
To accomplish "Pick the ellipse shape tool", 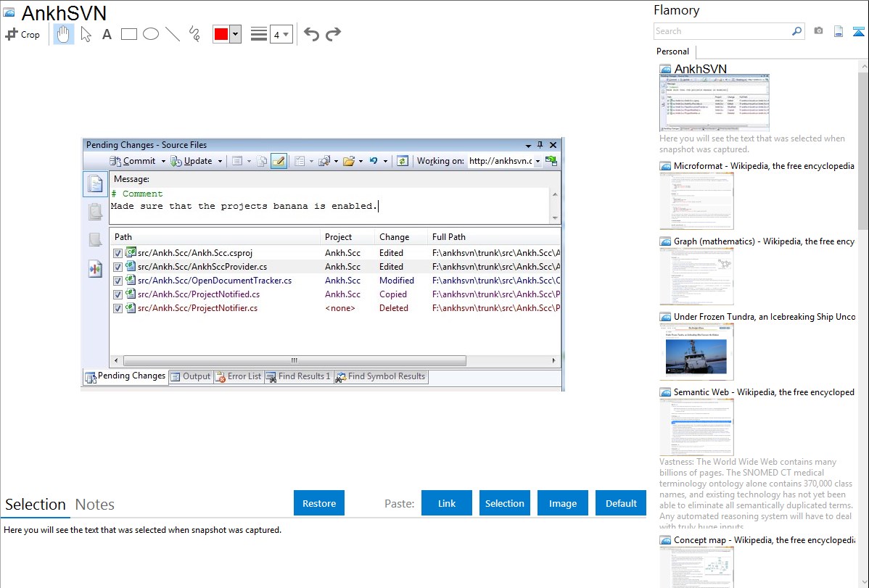I will [150, 34].
